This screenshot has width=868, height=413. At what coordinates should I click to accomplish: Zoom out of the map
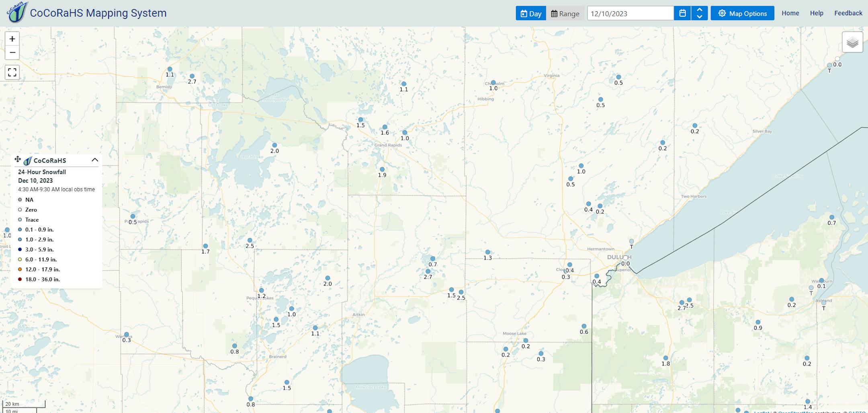tap(12, 53)
